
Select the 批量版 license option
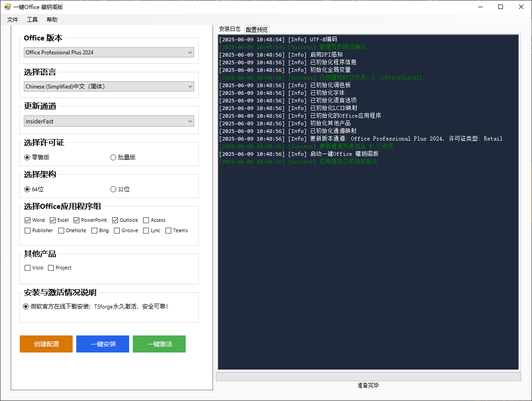[x=113, y=158]
